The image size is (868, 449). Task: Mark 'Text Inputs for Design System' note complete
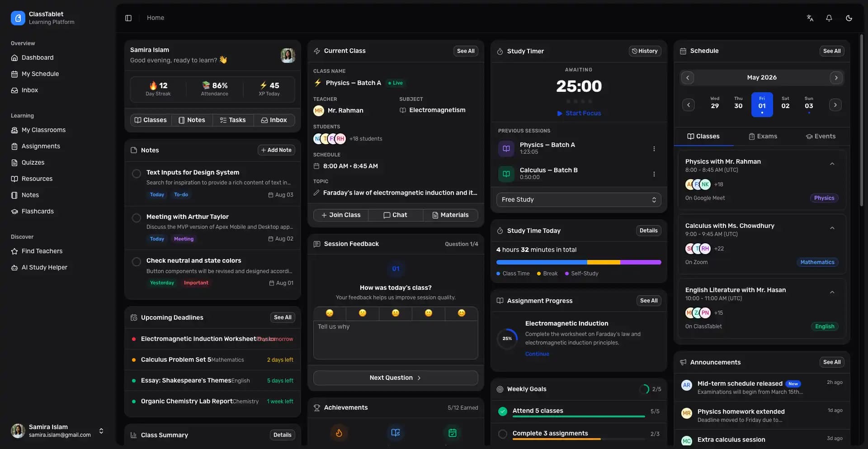(x=136, y=174)
